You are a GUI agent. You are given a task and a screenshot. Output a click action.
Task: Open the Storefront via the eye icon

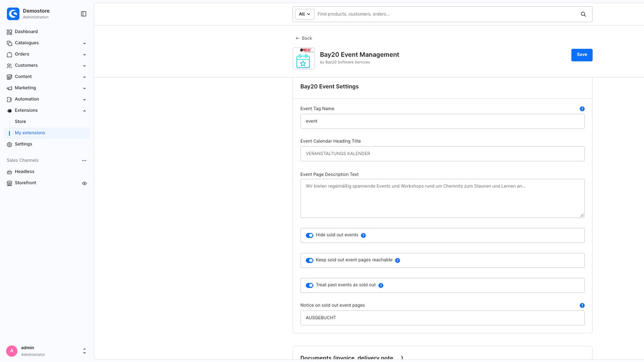coord(85,183)
